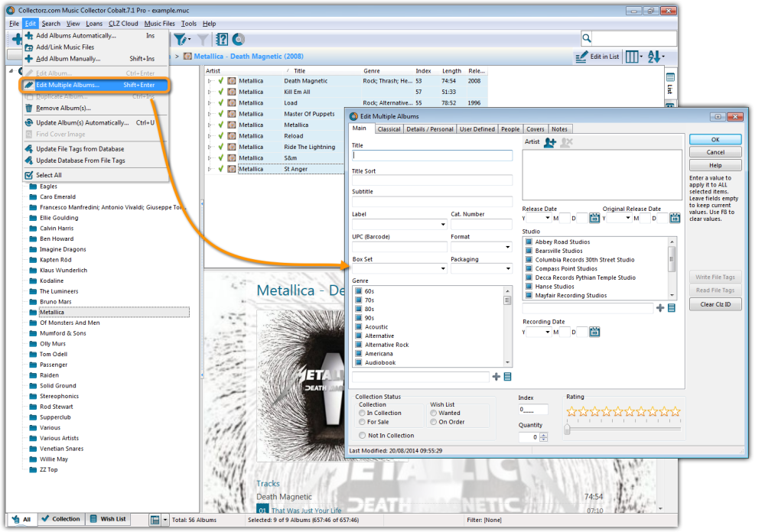Check the 60s genre checkbox
765x532 pixels.
click(x=359, y=291)
